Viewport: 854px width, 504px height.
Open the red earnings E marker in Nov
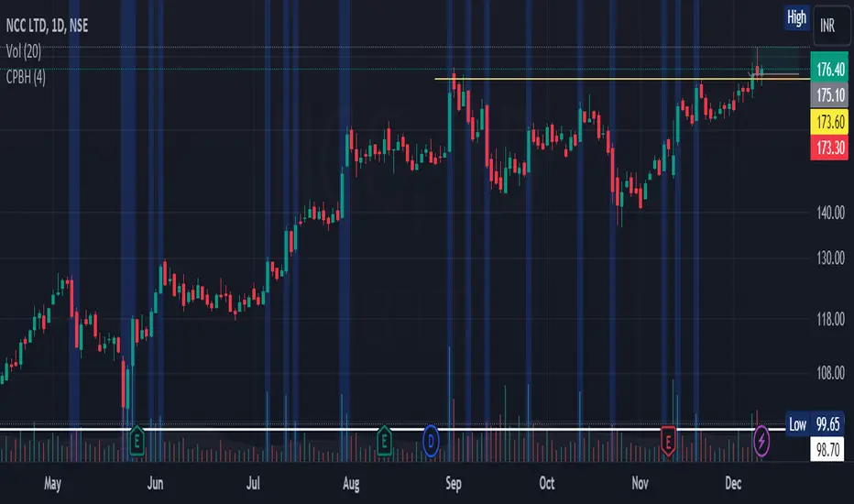click(668, 440)
